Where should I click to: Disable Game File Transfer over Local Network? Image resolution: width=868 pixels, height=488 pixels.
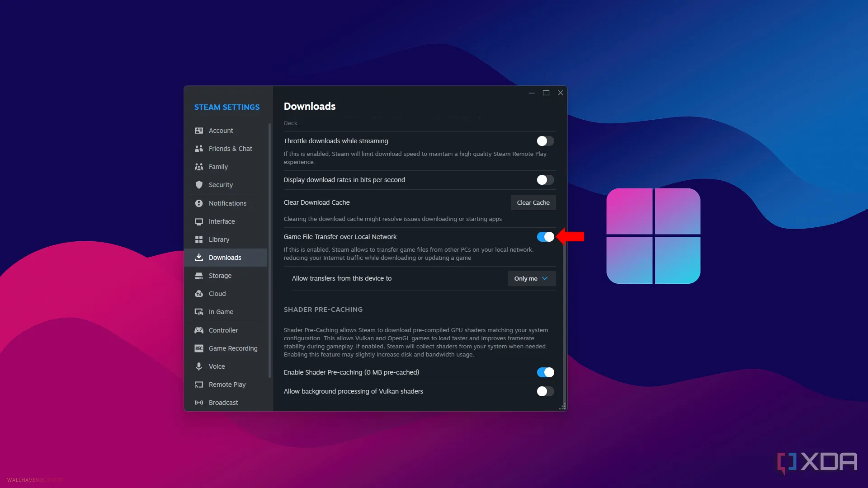pyautogui.click(x=545, y=237)
